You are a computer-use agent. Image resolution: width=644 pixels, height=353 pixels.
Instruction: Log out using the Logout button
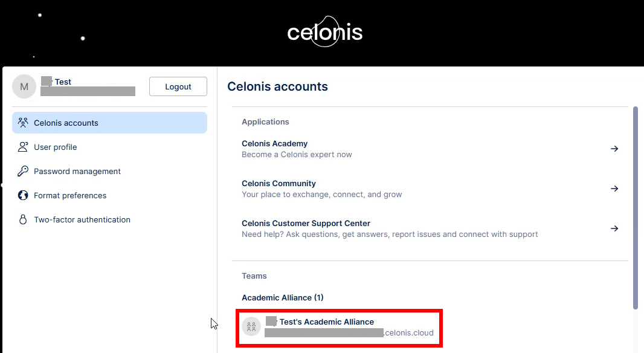[x=178, y=86]
